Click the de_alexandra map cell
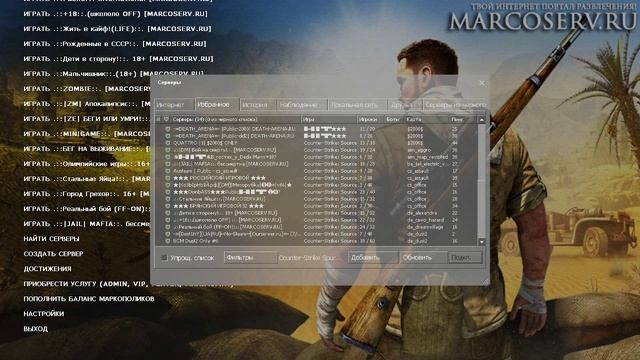Viewport: 640px width, 360px height. 422,213
